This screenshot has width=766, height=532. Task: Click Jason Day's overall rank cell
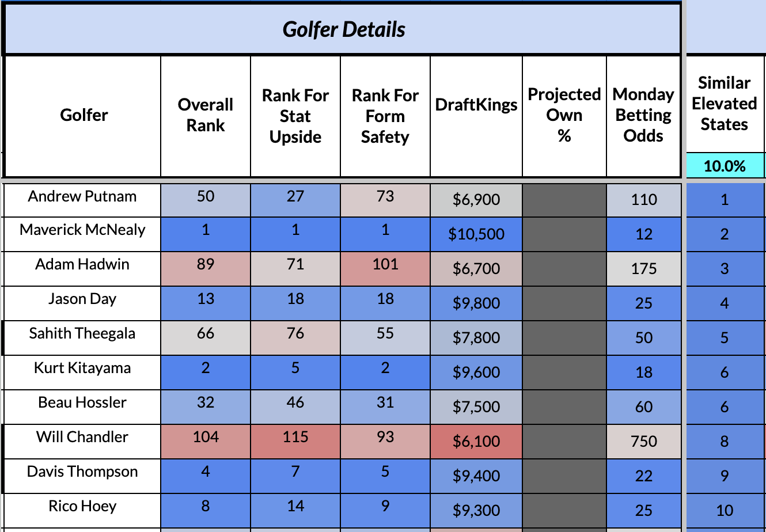tap(206, 299)
